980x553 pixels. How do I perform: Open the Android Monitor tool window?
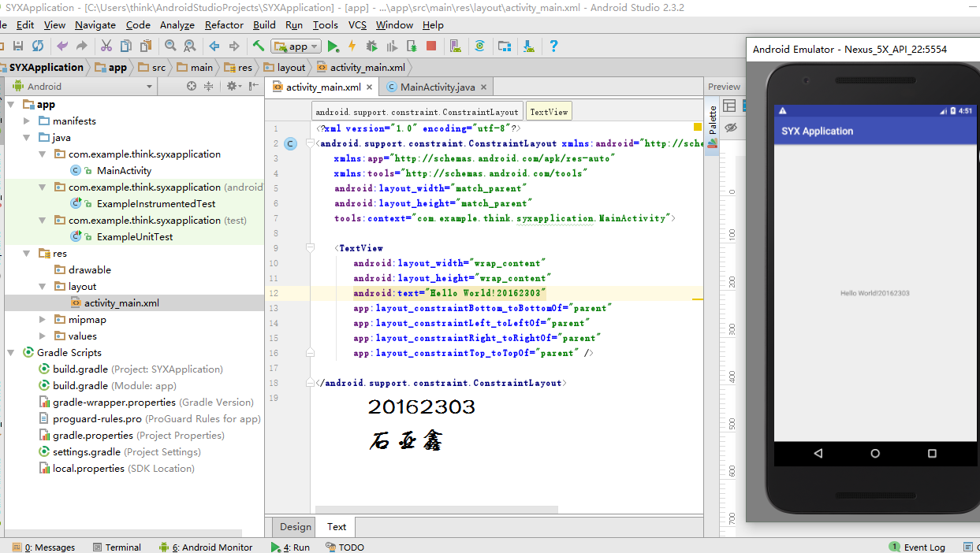click(x=205, y=547)
